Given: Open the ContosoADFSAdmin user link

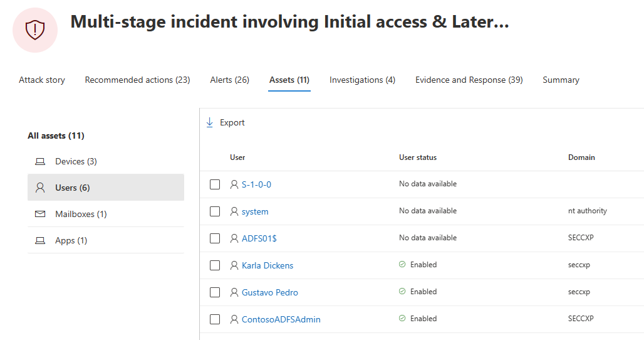Looking at the screenshot, I should pos(281,319).
